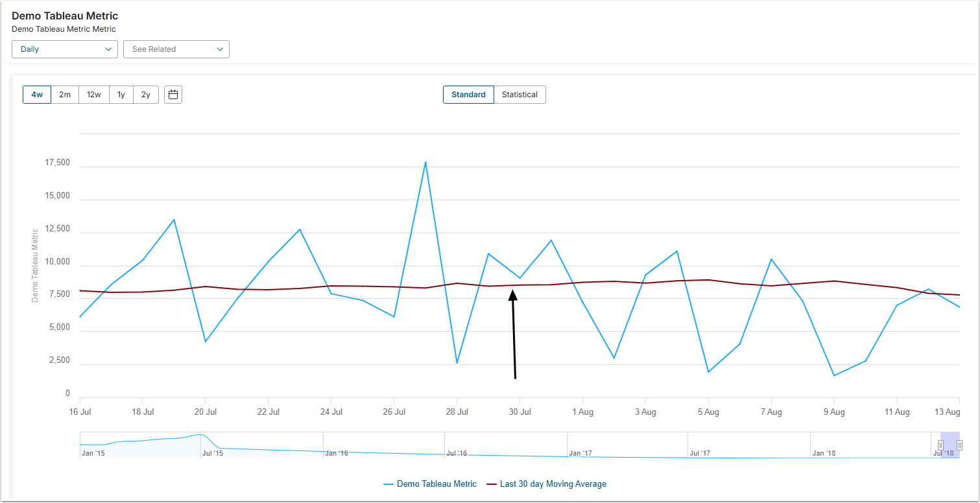Click the highlighted navigator selection window
This screenshot has height=503, width=980.
(950, 445)
